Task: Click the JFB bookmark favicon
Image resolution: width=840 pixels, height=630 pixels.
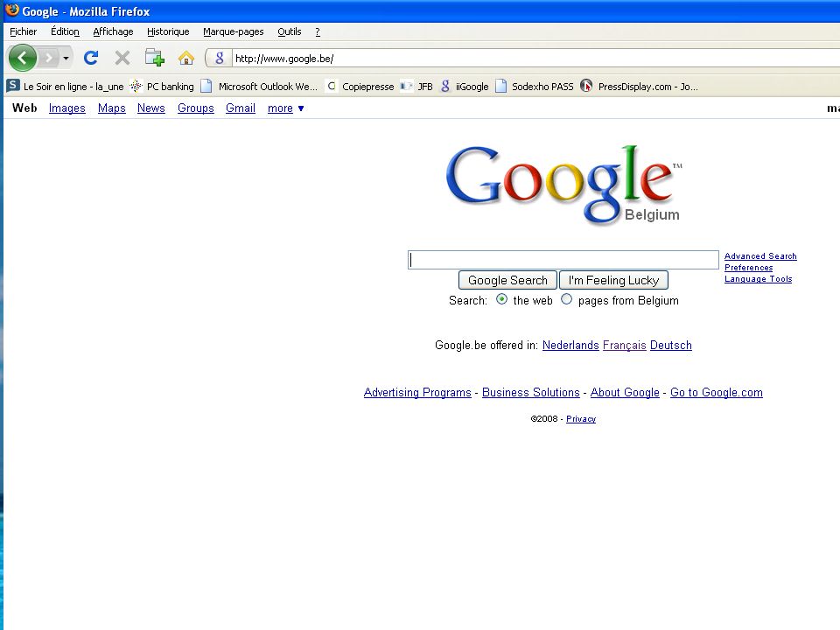Action: (x=407, y=86)
